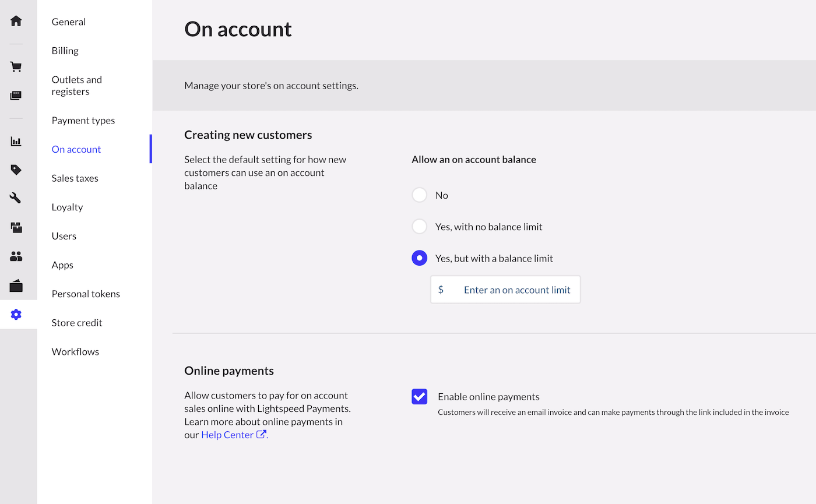Click the on account limit input field
816x504 pixels.
505,289
